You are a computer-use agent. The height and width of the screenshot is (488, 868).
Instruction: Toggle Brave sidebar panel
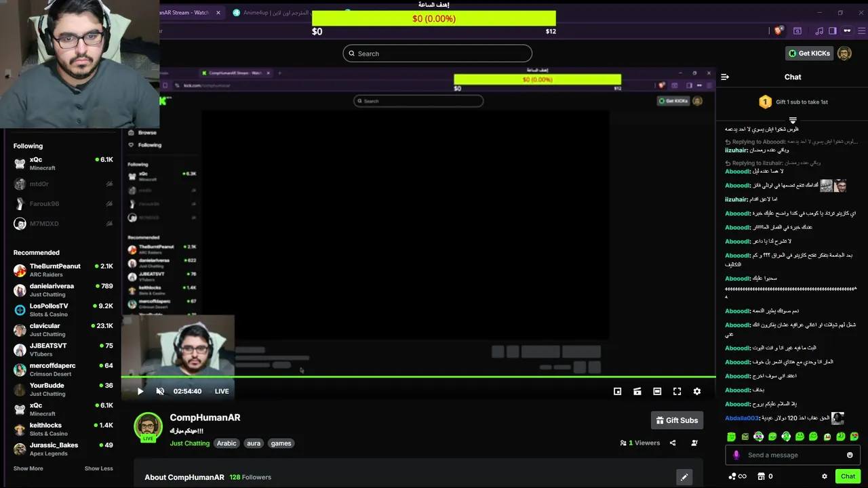point(833,30)
